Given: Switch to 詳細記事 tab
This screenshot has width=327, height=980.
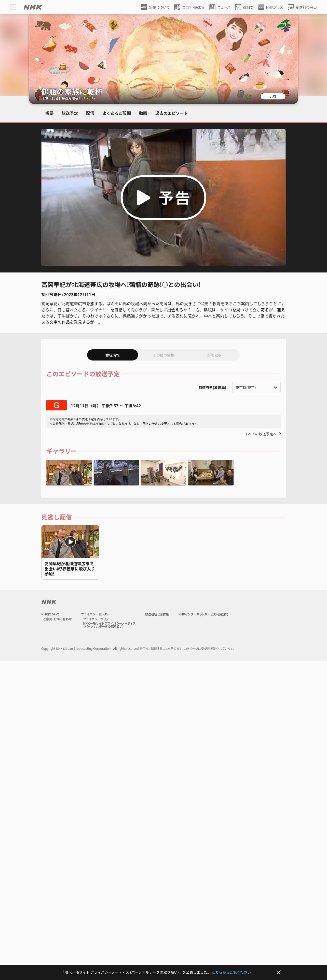Looking at the screenshot, I should pyautogui.click(x=214, y=355).
